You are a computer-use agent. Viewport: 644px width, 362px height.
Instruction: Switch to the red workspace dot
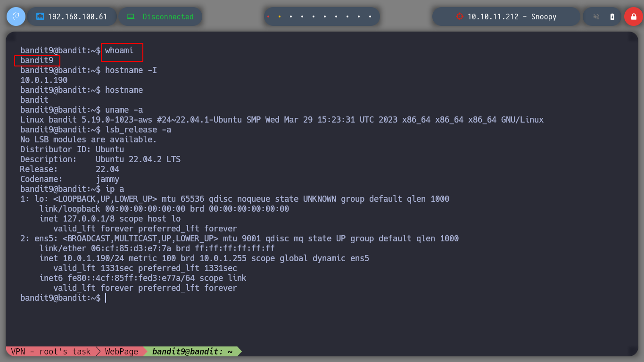[x=268, y=16]
